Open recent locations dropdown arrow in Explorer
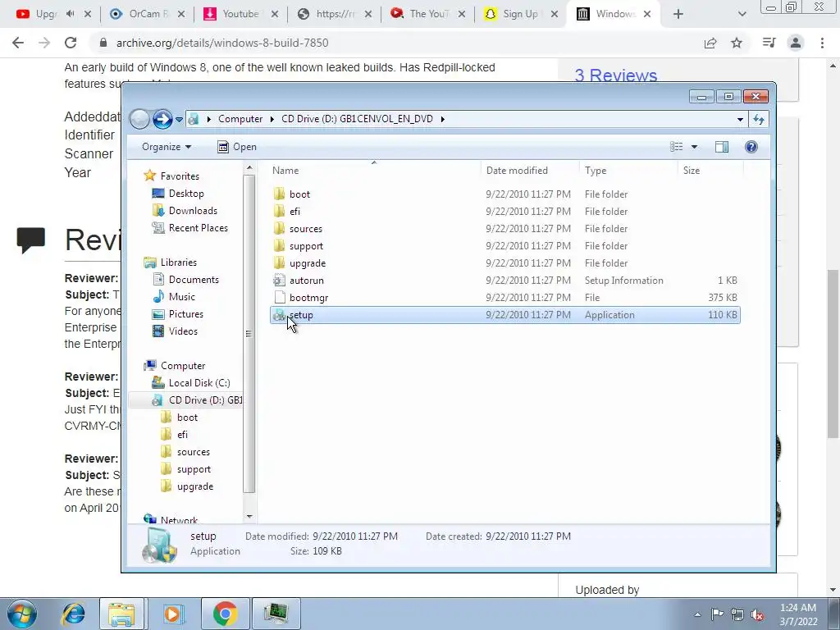Viewport: 840px width, 630px height. click(x=179, y=120)
